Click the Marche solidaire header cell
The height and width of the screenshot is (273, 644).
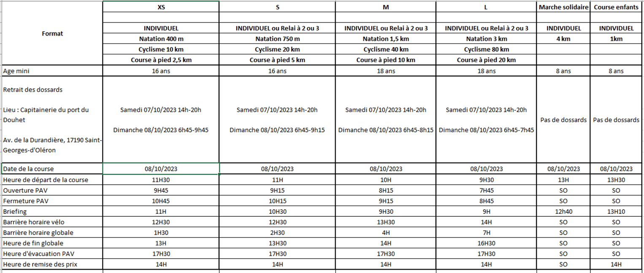click(x=563, y=7)
